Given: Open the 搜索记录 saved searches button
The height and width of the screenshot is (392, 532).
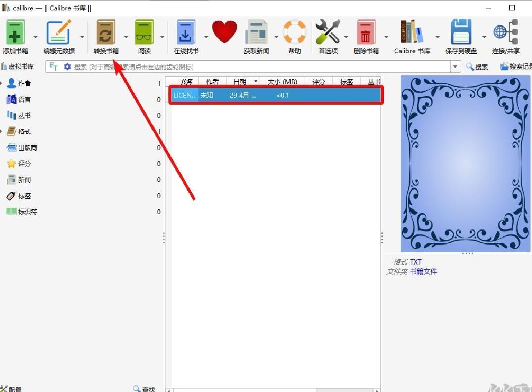Looking at the screenshot, I should pos(516,66).
